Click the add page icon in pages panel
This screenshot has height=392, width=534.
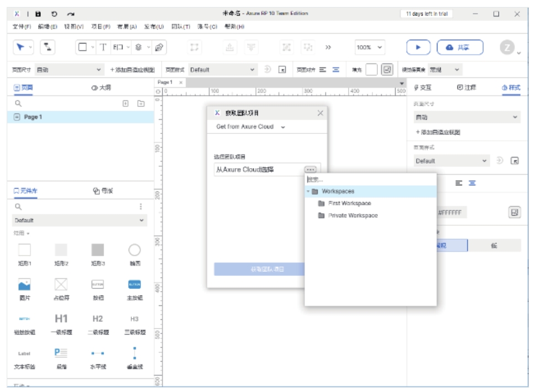click(x=125, y=103)
